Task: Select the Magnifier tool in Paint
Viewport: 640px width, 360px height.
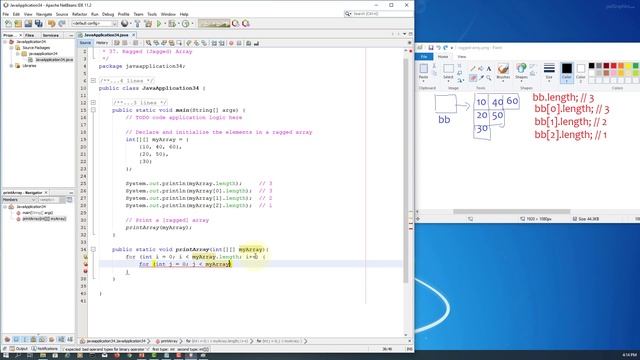Action: (489, 77)
